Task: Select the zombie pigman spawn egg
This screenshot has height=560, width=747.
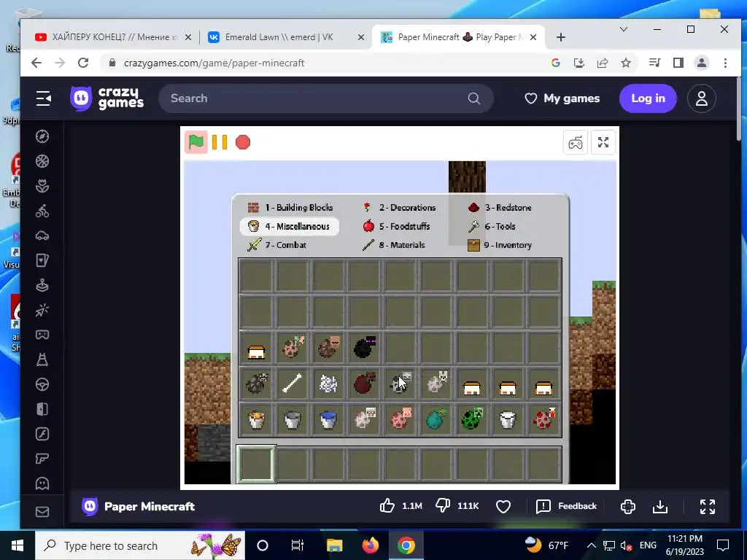Action: 293,347
